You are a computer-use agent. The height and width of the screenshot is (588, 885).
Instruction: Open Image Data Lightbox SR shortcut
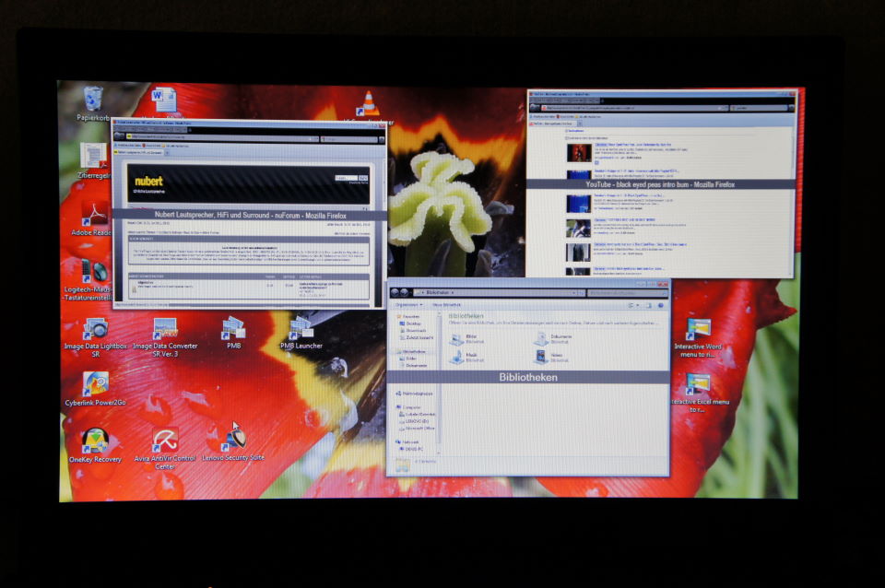(95, 329)
